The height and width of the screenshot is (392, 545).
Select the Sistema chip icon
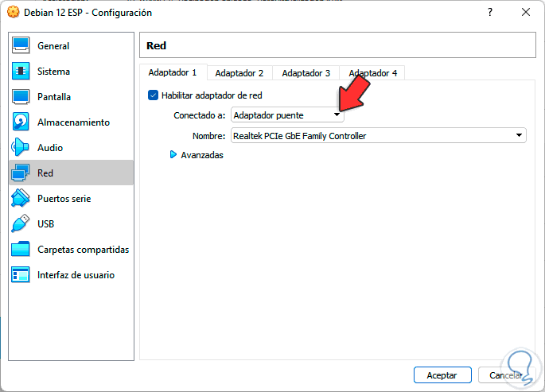(21, 72)
